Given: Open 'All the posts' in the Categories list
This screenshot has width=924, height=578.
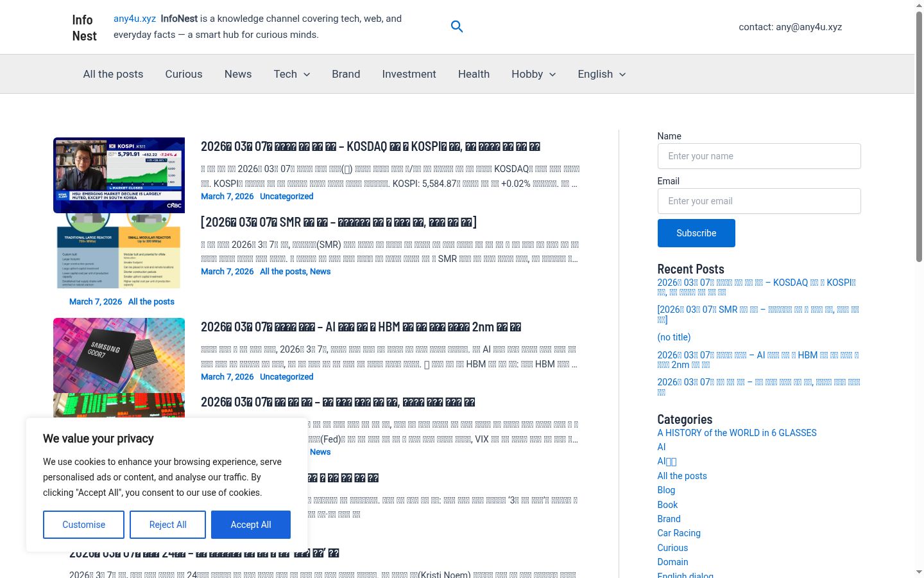Looking at the screenshot, I should (682, 476).
